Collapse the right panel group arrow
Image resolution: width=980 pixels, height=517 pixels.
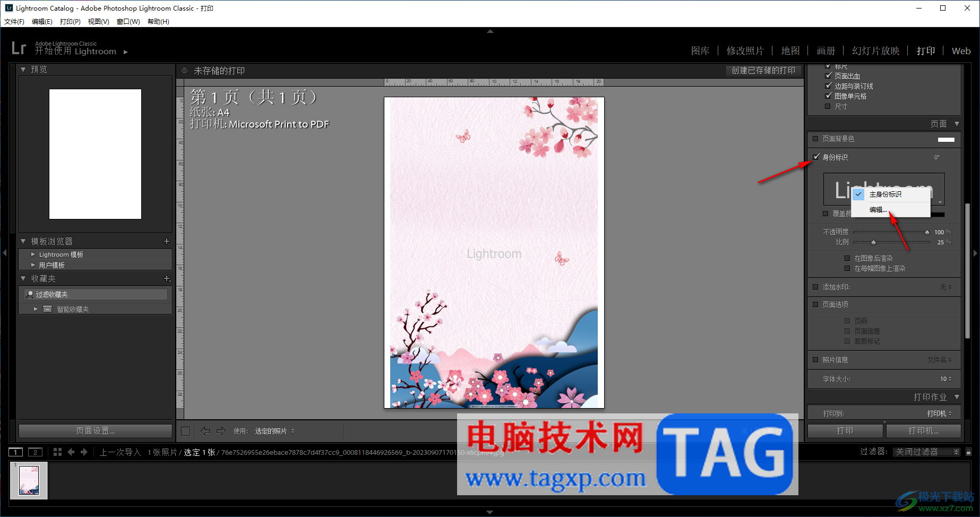976,253
